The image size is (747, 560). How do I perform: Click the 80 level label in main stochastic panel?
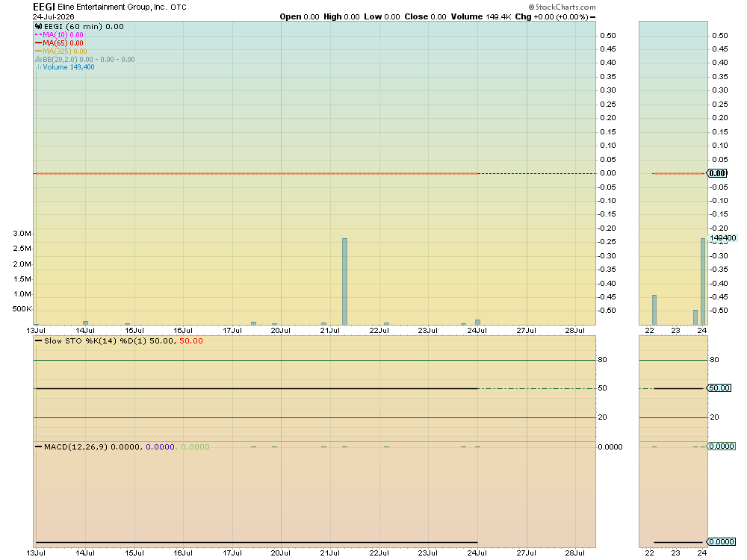[x=603, y=360]
